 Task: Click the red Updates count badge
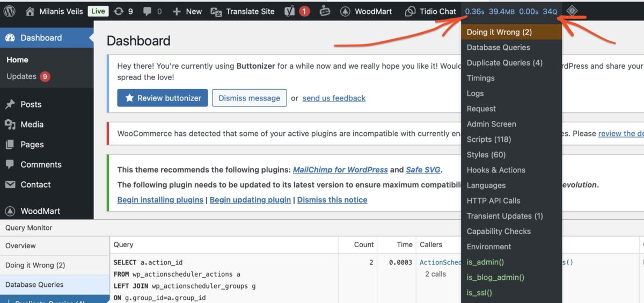pyautogui.click(x=45, y=76)
